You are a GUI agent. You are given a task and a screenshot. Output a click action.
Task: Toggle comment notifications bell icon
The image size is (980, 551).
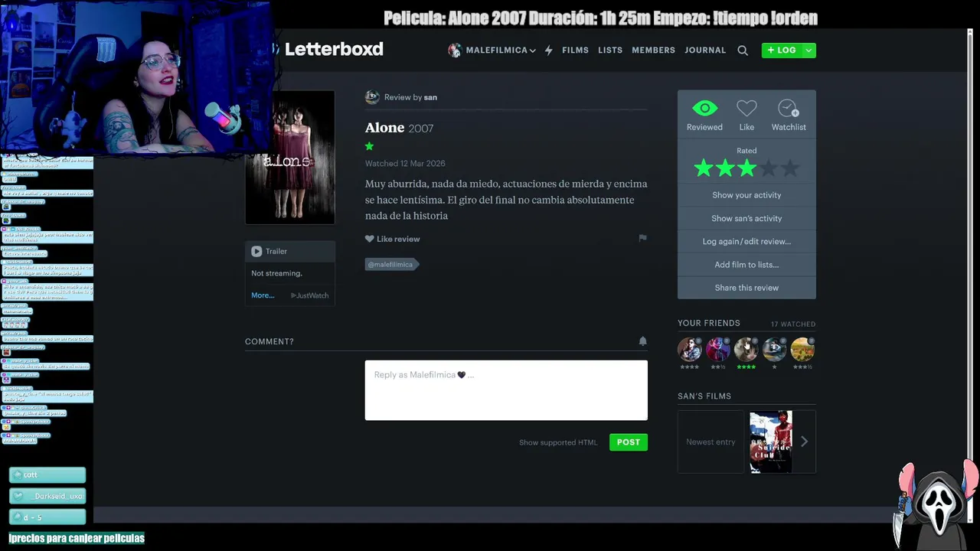642,341
